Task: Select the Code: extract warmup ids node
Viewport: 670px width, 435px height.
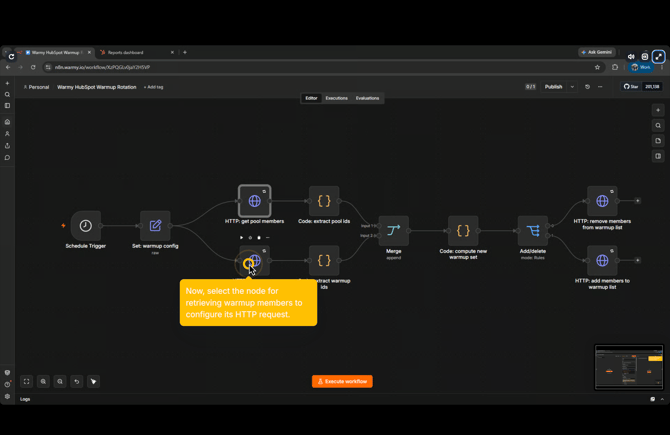Action: (324, 261)
